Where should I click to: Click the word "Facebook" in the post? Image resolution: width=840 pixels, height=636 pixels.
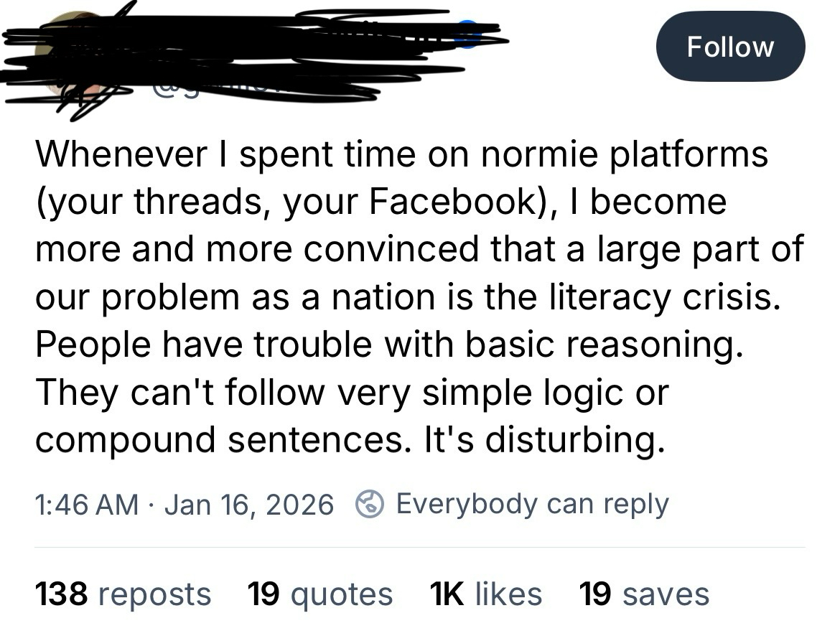(x=452, y=202)
